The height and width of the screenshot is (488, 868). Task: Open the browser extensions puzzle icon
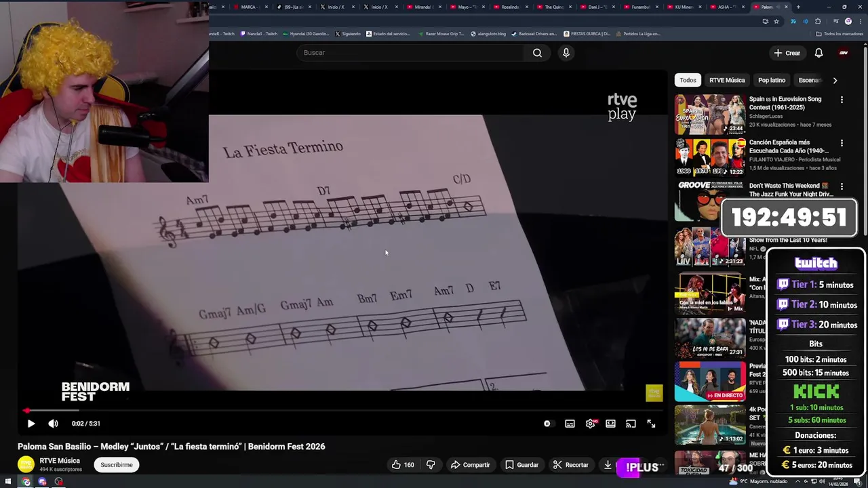pyautogui.click(x=818, y=21)
